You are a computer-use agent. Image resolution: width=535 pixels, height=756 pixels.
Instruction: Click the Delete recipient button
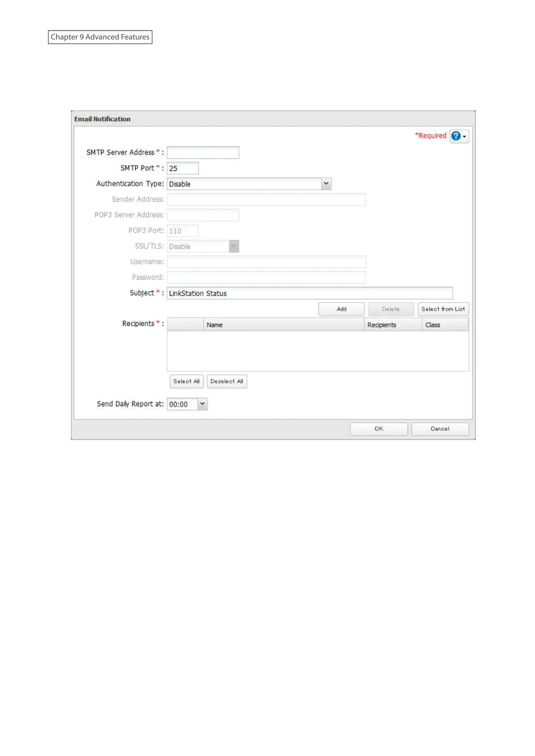tap(391, 309)
